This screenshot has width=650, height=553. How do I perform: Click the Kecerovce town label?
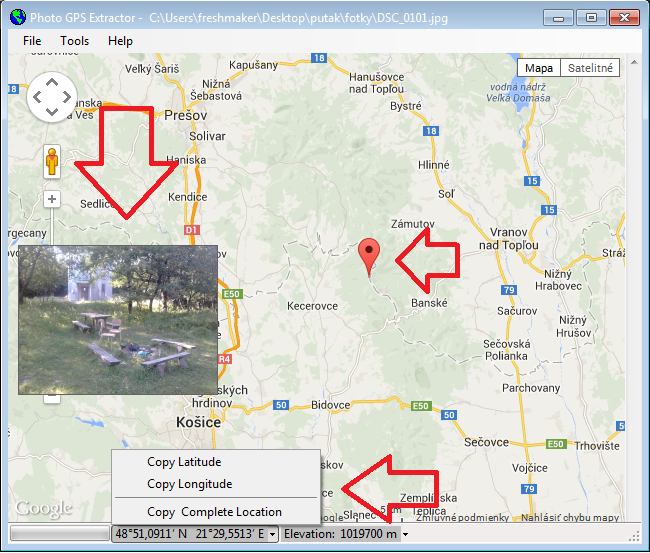click(313, 306)
